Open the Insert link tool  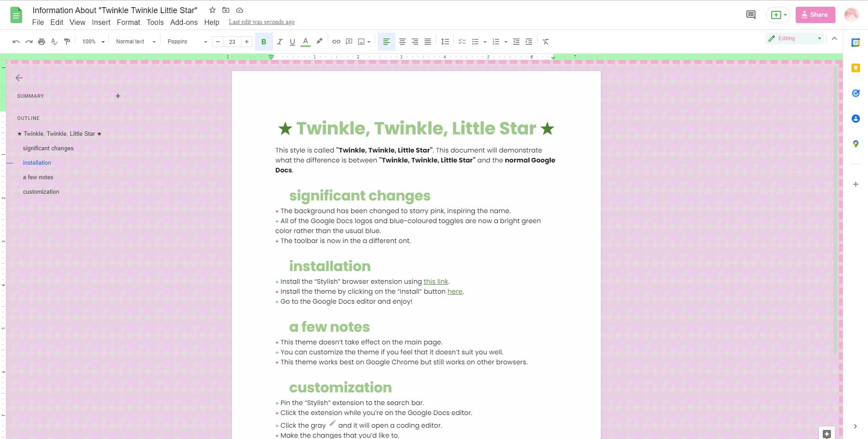[x=336, y=42]
